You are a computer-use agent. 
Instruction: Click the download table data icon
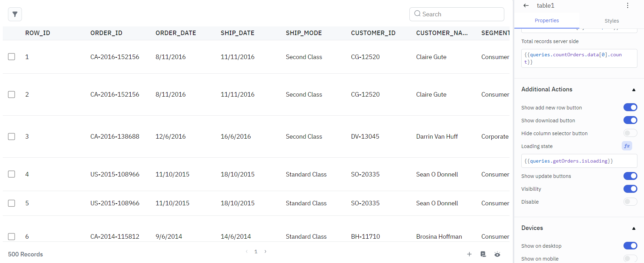pyautogui.click(x=483, y=254)
